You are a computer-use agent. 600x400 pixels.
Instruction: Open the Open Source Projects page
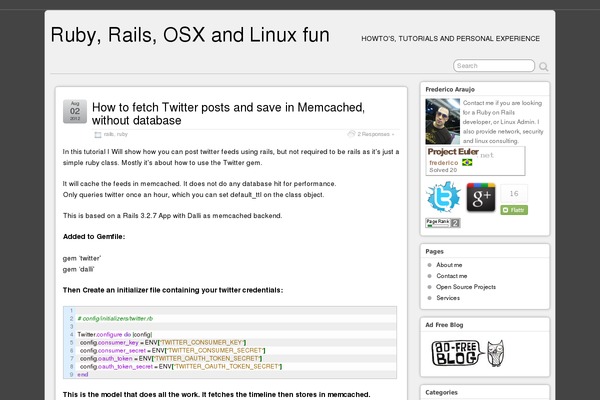point(466,287)
